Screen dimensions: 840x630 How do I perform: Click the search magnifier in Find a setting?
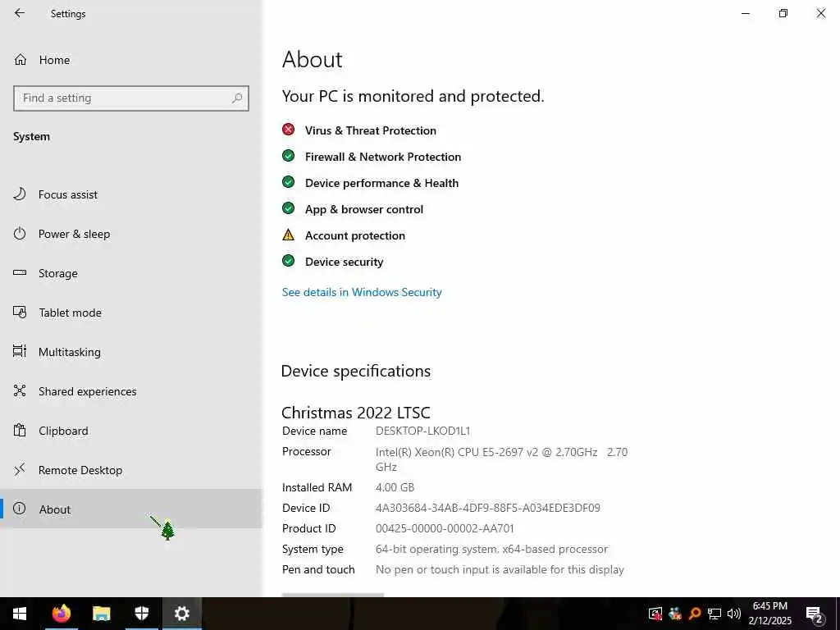237,98
